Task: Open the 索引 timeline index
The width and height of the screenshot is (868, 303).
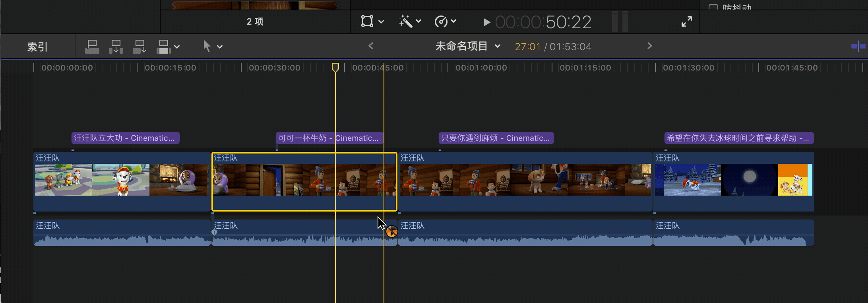Action: [x=37, y=47]
